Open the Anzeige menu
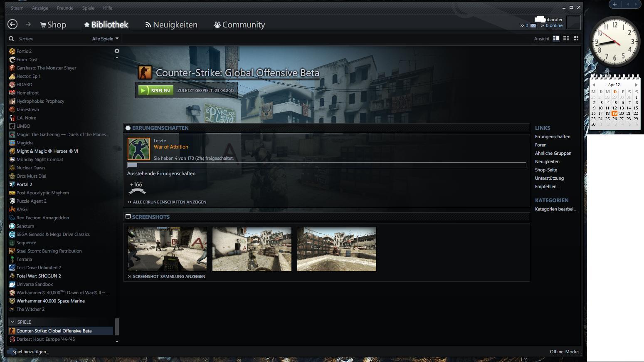Screen dimensions: 644x362 click(x=40, y=8)
